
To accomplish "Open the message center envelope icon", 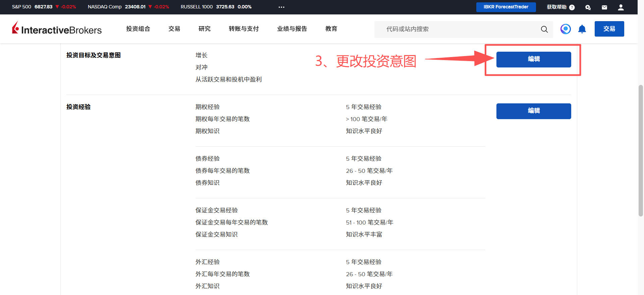I will pyautogui.click(x=604, y=7).
